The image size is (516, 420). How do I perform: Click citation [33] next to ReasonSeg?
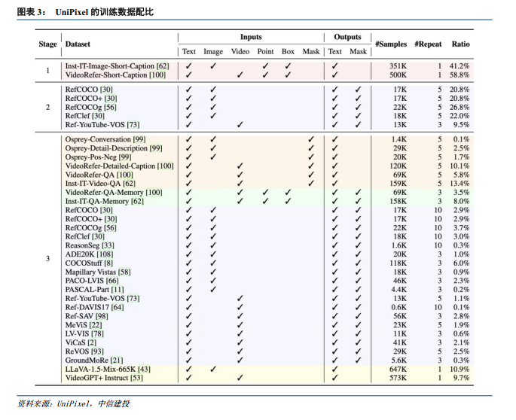pos(108,245)
